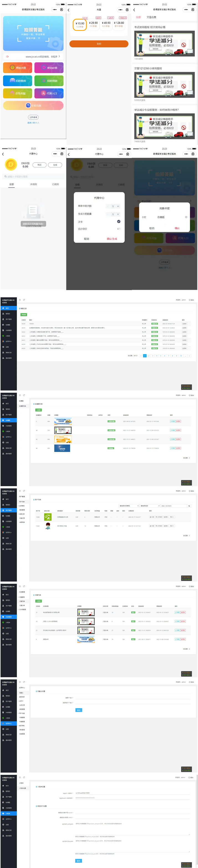Choose the ¥128.80 recharge option
Screen dimensions: 198x868
[119, 24]
